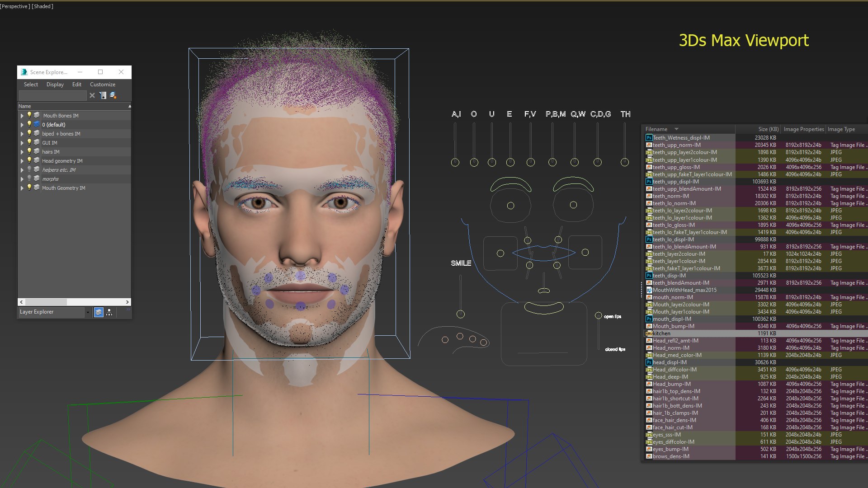Click the A,I phoneme slider handle
The image size is (868, 488).
pos(455,162)
